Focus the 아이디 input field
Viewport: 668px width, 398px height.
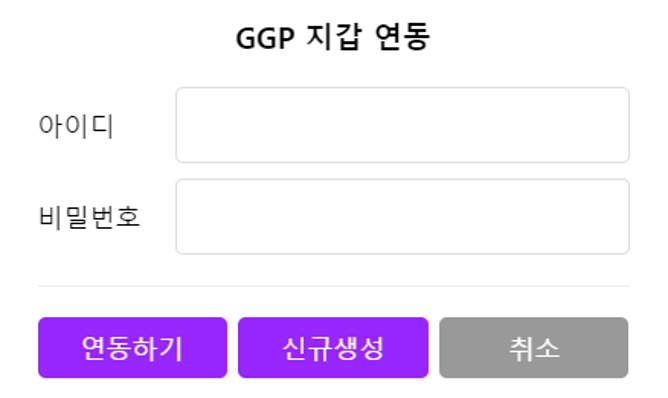[403, 125]
